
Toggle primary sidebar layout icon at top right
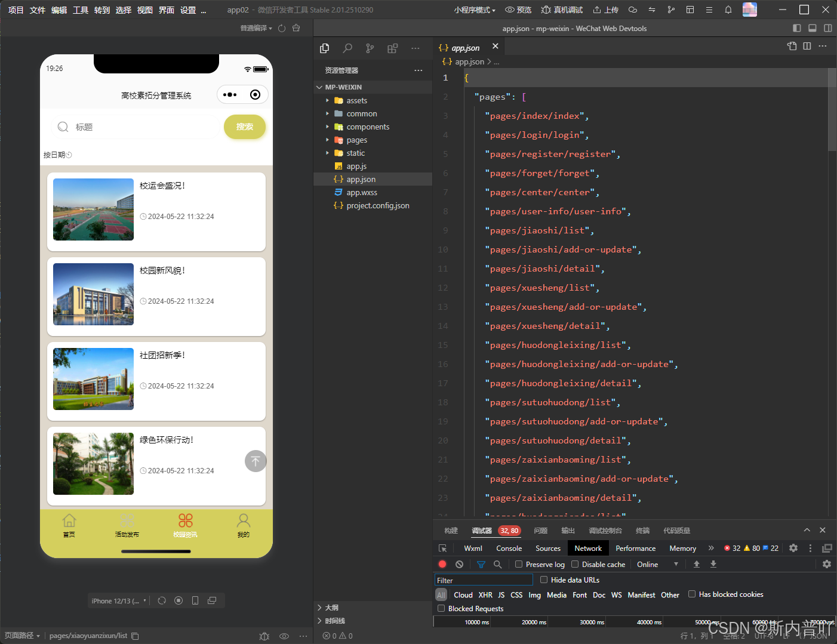797,28
